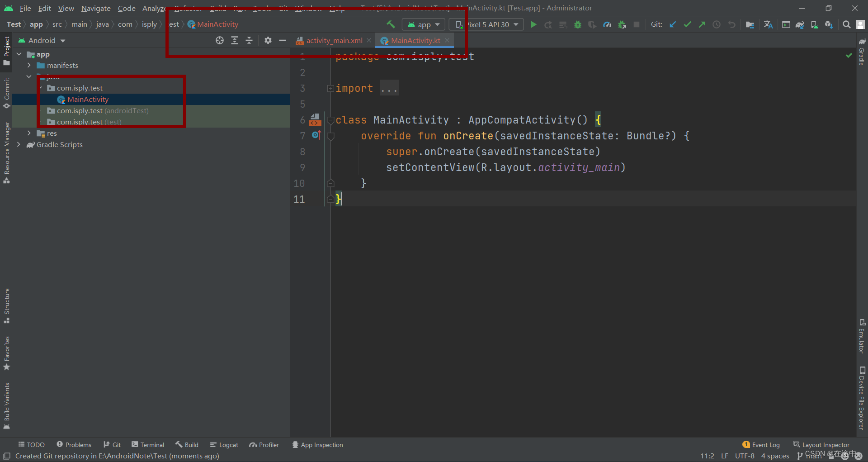Viewport: 868px width, 462px height.
Task: Open the SDK Manager icon
Action: 829,24
